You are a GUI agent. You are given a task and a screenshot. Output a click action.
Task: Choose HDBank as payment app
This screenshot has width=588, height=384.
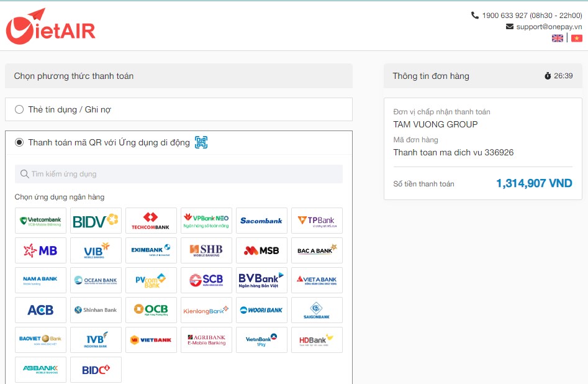317,339
